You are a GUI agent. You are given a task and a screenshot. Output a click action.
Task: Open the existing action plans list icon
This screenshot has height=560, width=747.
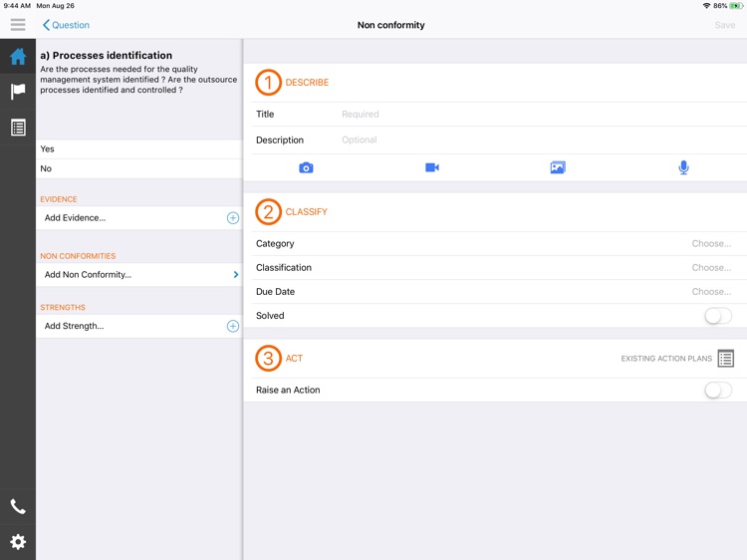click(x=725, y=359)
